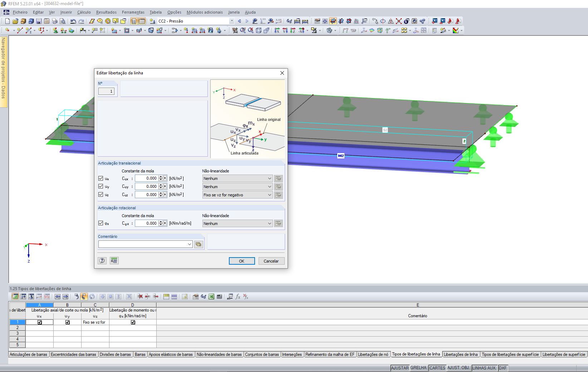Viewport: 588px width, 372px height.
Task: Open the CC2 - Pressão load case dropdown
Action: click(232, 21)
